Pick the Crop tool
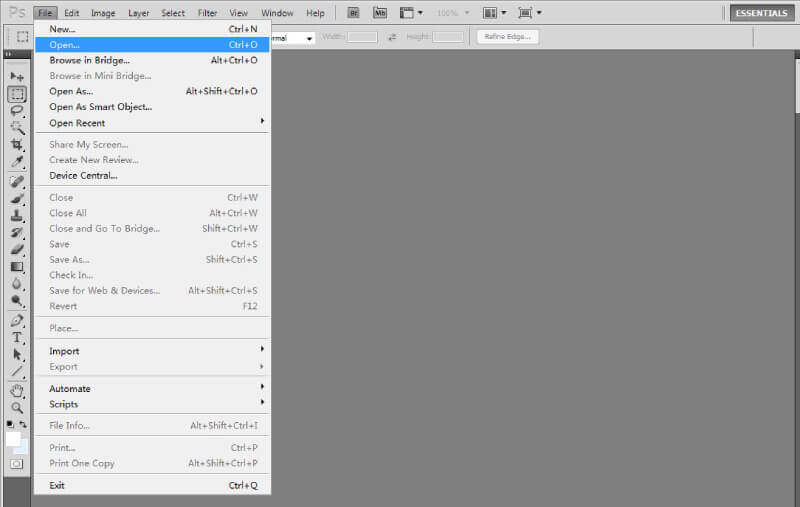This screenshot has width=800, height=507. pos(17,144)
